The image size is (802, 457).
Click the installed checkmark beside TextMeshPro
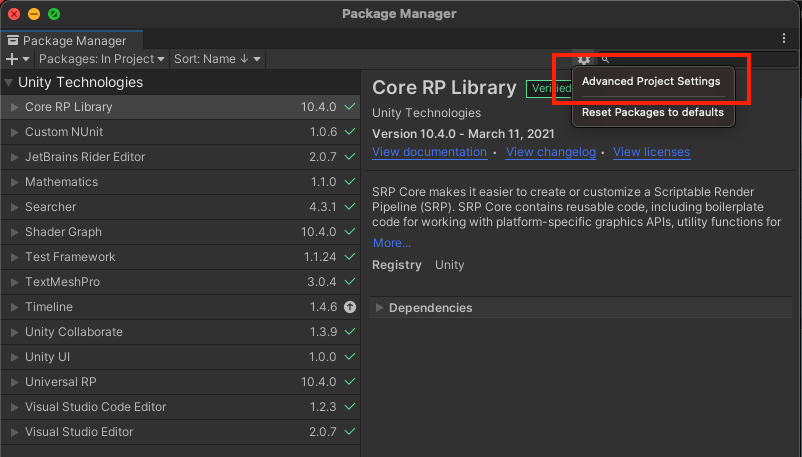pos(350,281)
